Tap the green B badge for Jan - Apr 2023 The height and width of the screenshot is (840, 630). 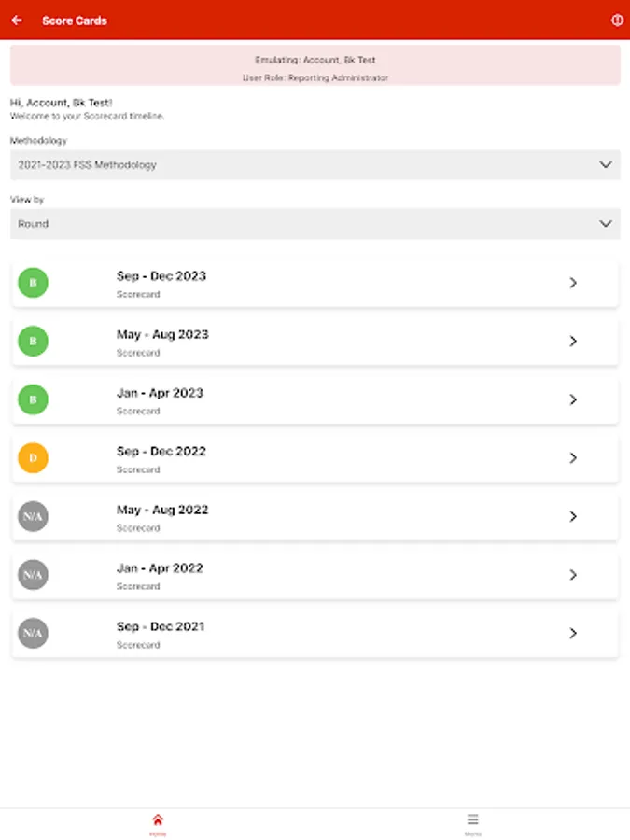(33, 399)
